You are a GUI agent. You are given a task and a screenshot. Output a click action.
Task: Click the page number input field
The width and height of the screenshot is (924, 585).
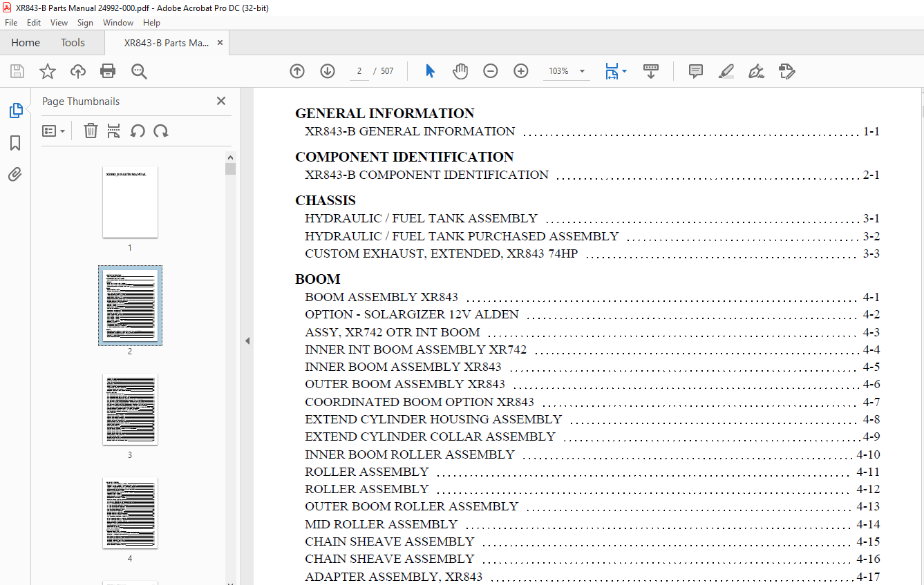[359, 71]
